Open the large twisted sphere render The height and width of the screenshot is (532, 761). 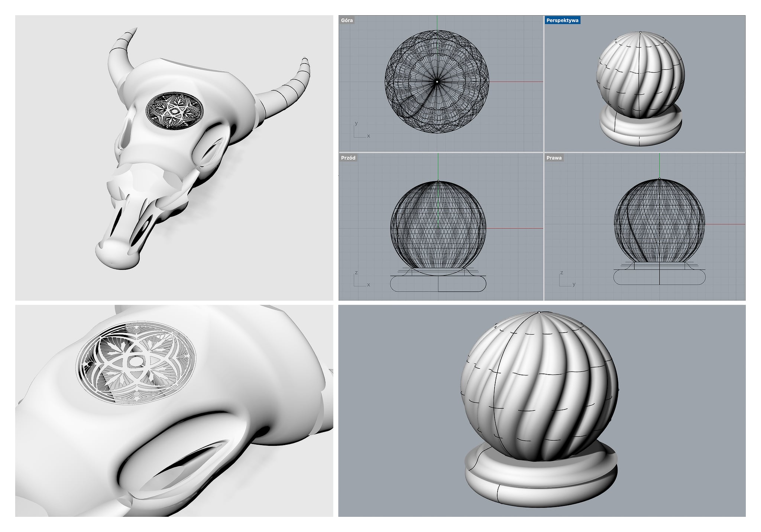click(x=542, y=411)
